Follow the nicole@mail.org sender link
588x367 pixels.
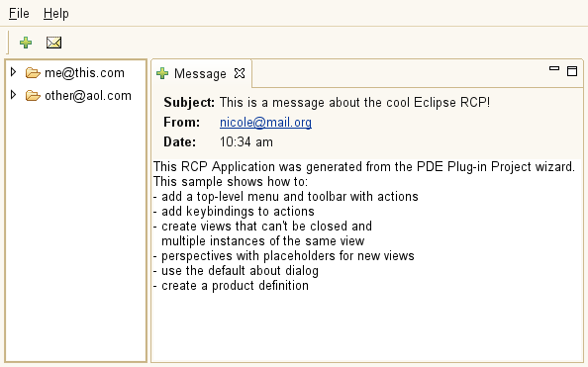[265, 123]
